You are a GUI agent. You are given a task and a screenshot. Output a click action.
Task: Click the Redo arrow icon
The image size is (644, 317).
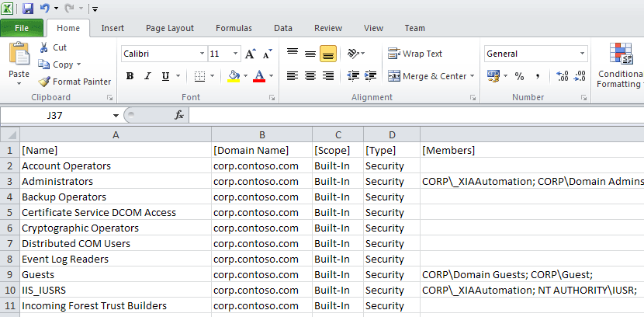pos(69,9)
